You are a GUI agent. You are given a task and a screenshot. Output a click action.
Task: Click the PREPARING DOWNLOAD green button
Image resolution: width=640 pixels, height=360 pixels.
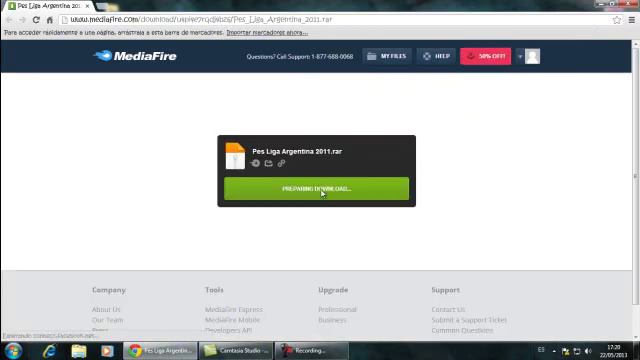tap(316, 189)
